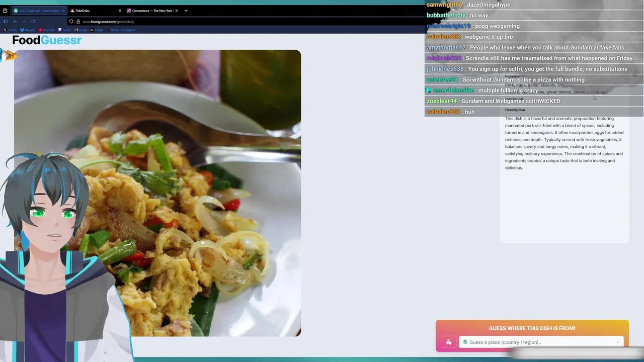The height and width of the screenshot is (362, 644).
Task: Click the globe icon in guess field
Action: point(465,342)
